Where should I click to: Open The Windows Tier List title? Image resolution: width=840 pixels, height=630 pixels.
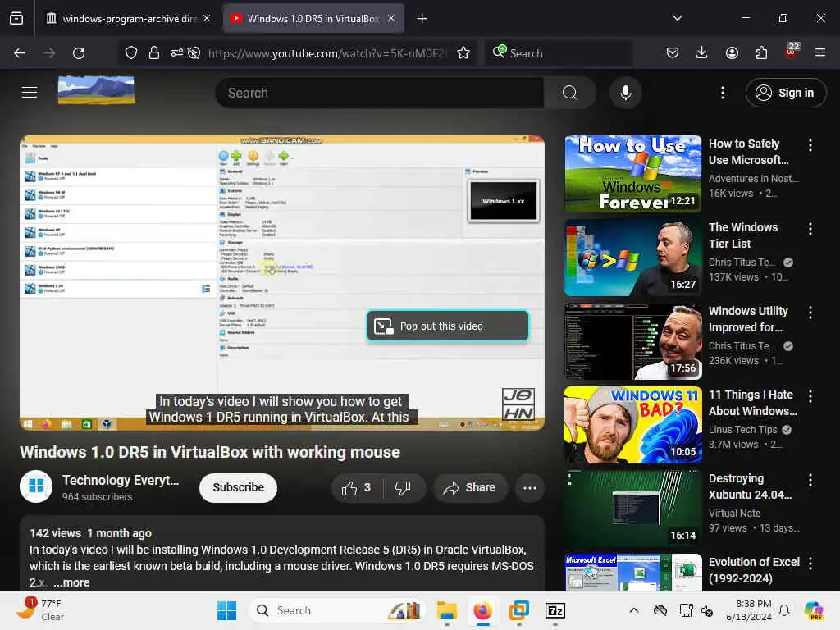pos(743,235)
